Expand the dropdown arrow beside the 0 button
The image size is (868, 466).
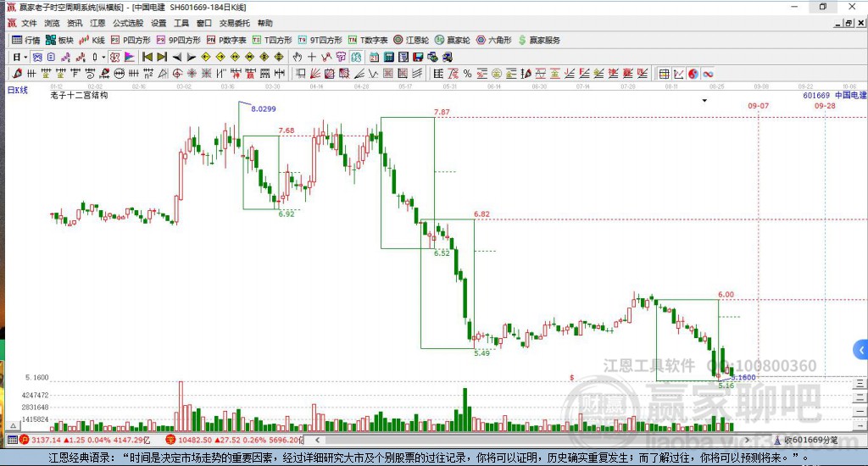pyautogui.click(x=103, y=57)
